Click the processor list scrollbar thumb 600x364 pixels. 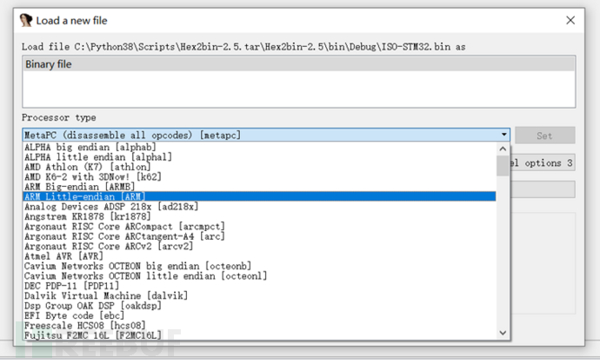click(503, 166)
